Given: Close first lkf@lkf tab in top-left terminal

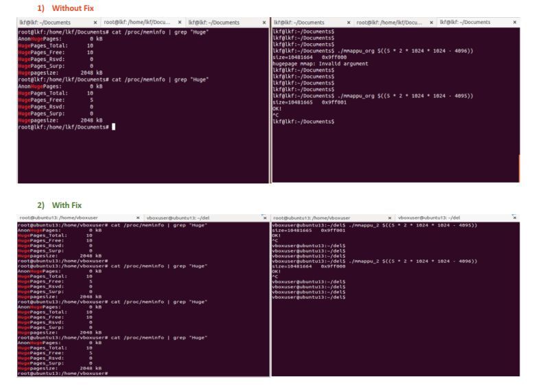Looking at the screenshot, I should (97, 23).
